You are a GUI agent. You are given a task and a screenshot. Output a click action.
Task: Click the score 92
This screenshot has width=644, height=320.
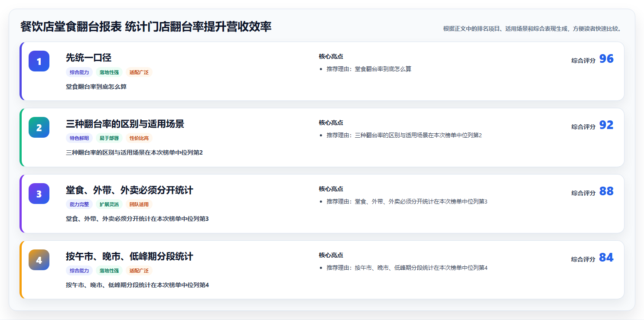606,125
